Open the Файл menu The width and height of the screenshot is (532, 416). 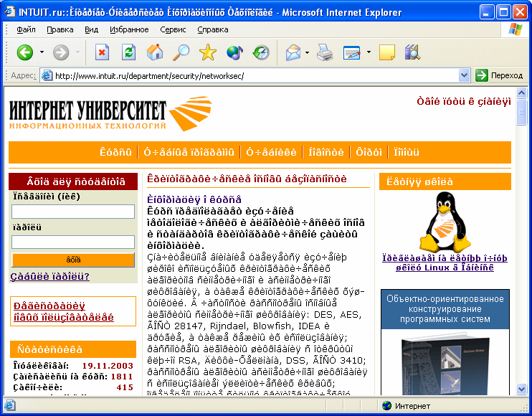(x=26, y=29)
